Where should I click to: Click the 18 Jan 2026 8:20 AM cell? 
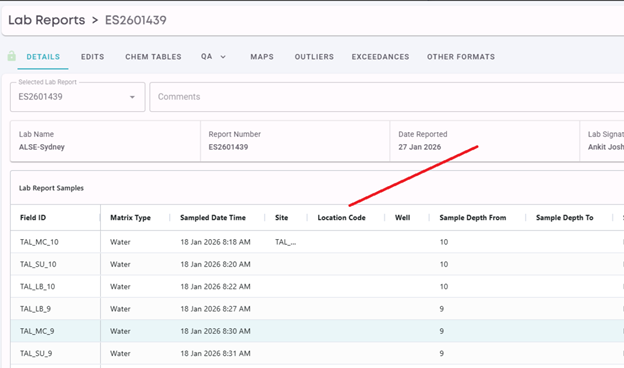coord(215,264)
